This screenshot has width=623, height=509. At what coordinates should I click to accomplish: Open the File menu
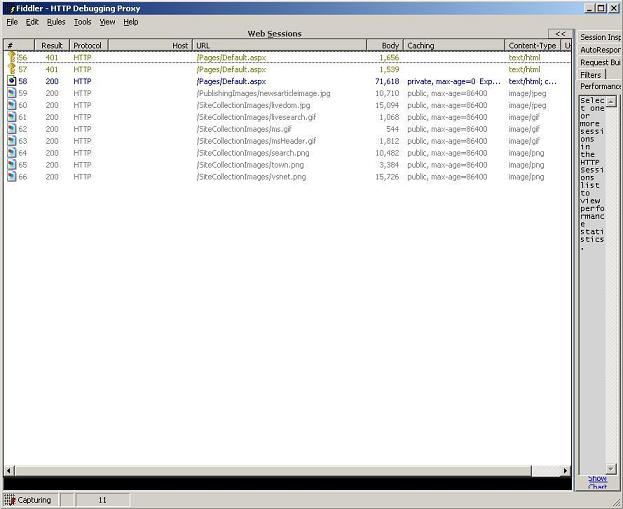[12, 22]
